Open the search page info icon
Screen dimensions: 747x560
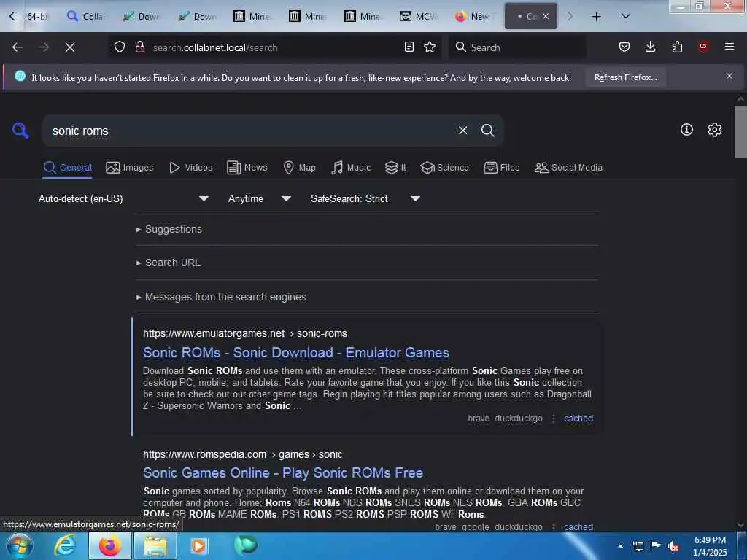pos(686,130)
